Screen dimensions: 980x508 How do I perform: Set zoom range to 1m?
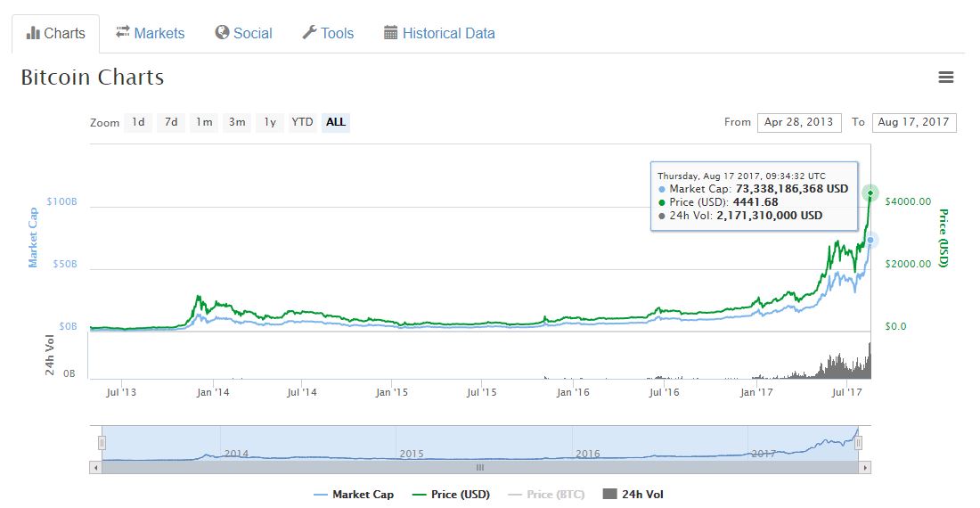(204, 122)
